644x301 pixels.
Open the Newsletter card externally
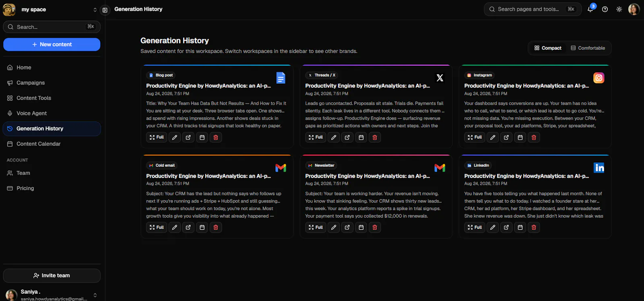point(347,227)
